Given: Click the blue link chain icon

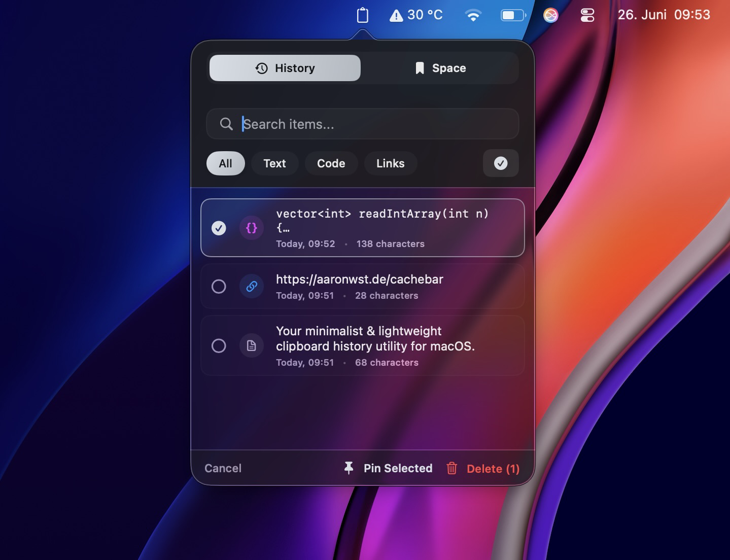Looking at the screenshot, I should (252, 287).
